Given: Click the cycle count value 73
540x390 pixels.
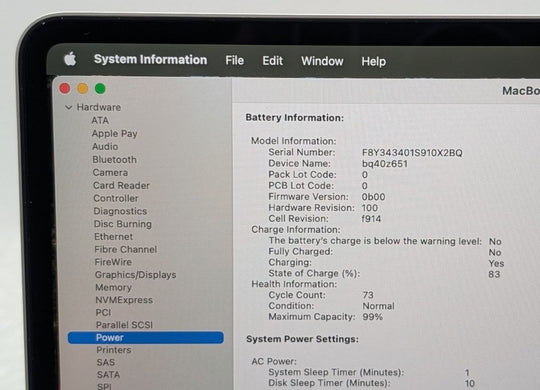Looking at the screenshot, I should tap(368, 295).
